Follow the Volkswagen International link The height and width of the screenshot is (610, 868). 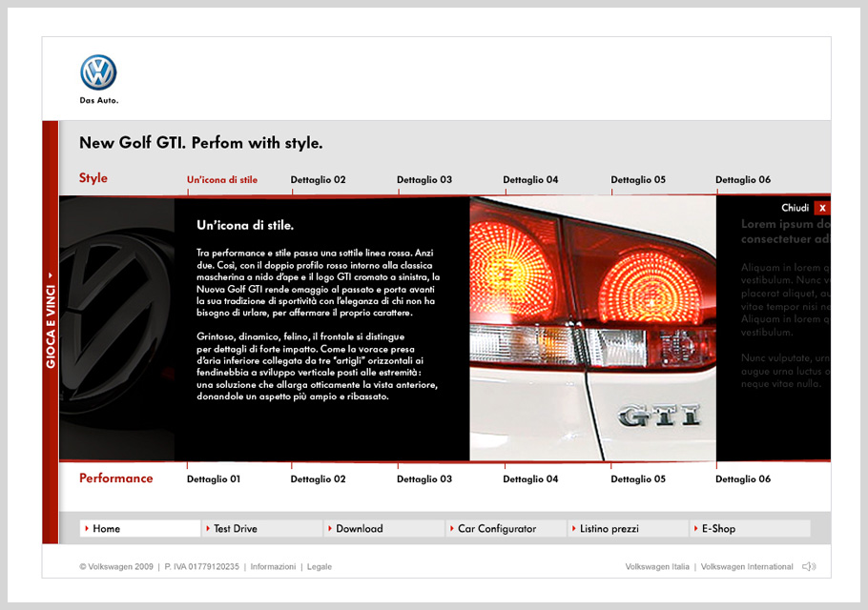point(747,567)
